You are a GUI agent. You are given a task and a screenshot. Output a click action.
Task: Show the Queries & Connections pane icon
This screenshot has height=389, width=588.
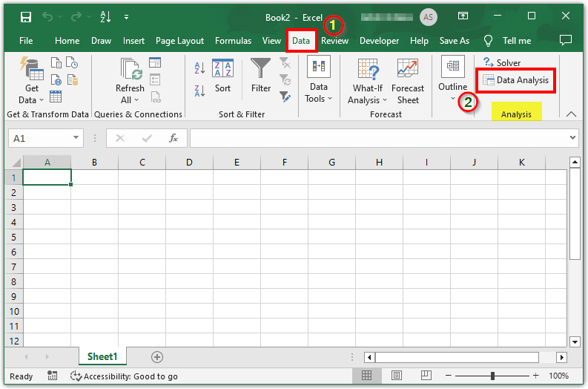tap(155, 62)
